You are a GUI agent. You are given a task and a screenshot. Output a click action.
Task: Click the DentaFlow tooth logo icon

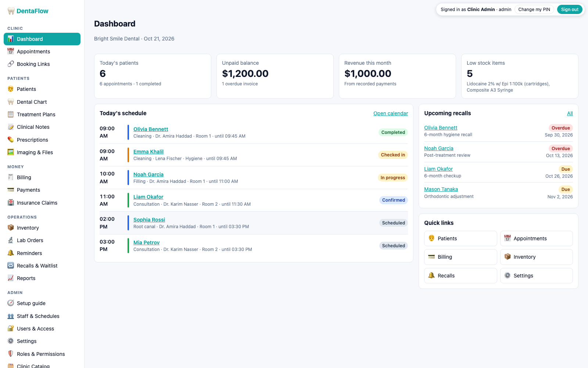[x=11, y=11]
